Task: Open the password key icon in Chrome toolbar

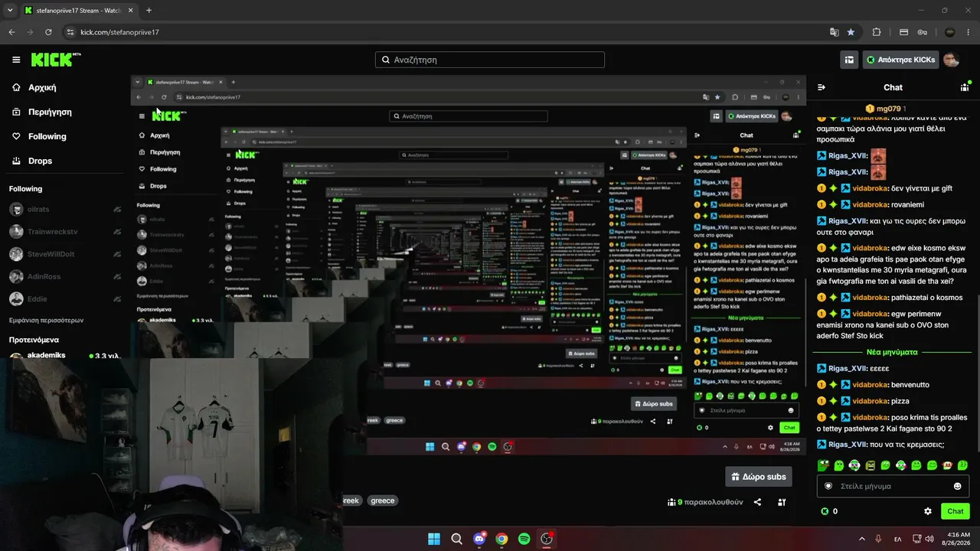Action: pos(923,32)
